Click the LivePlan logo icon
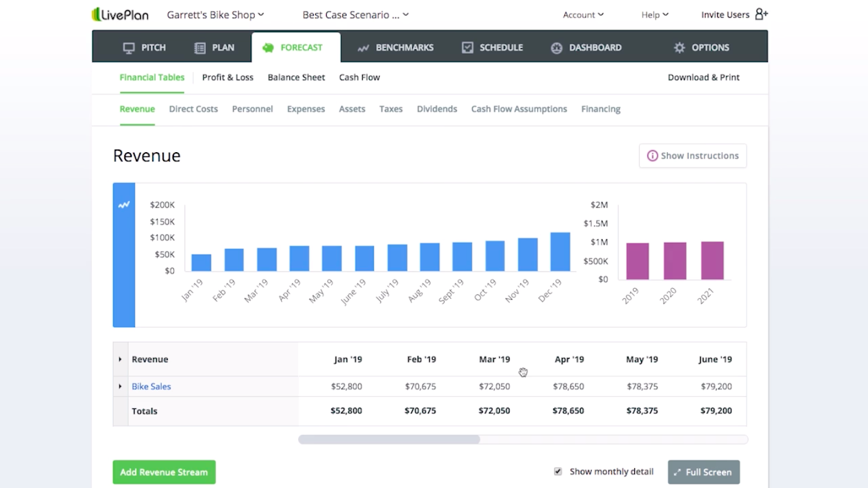 (96, 14)
